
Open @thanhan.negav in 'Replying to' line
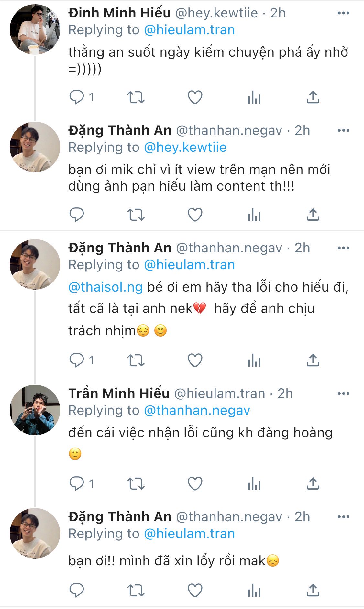coord(197,410)
